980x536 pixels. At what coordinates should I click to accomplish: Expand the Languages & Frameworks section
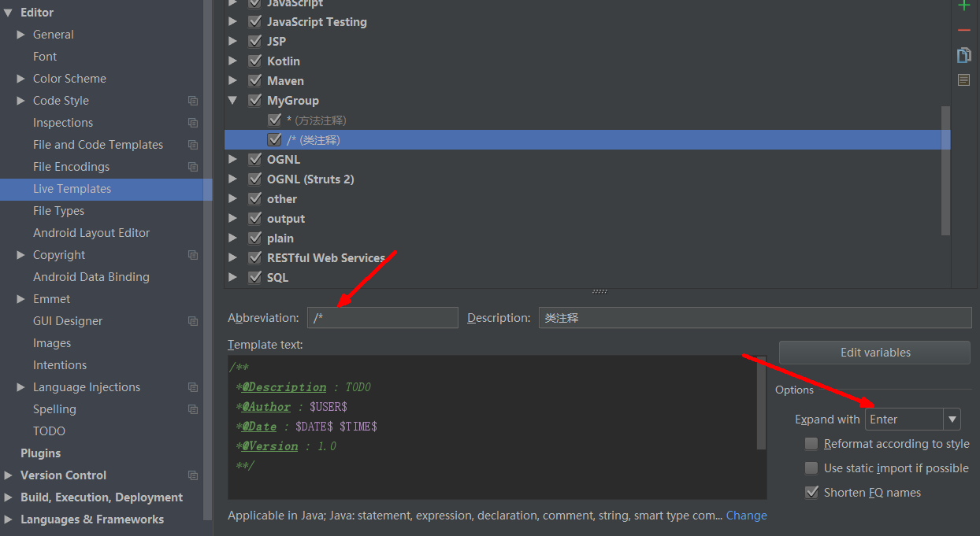click(x=8, y=519)
